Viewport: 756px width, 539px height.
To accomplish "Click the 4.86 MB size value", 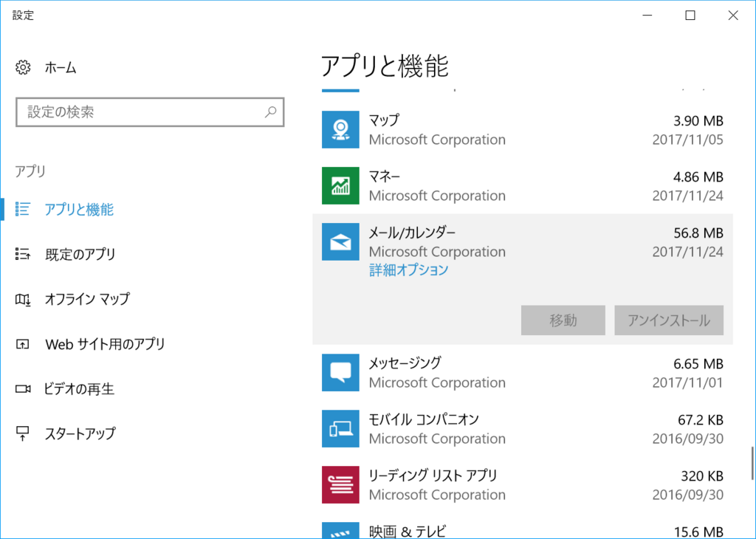I will click(x=698, y=177).
